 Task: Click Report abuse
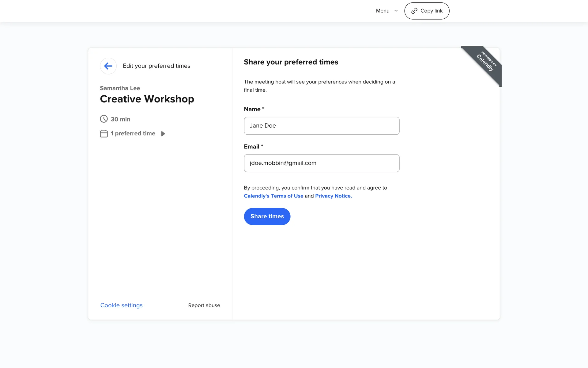click(204, 305)
